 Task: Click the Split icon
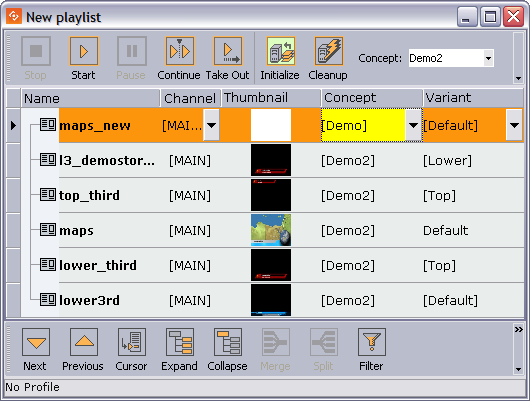coord(324,342)
